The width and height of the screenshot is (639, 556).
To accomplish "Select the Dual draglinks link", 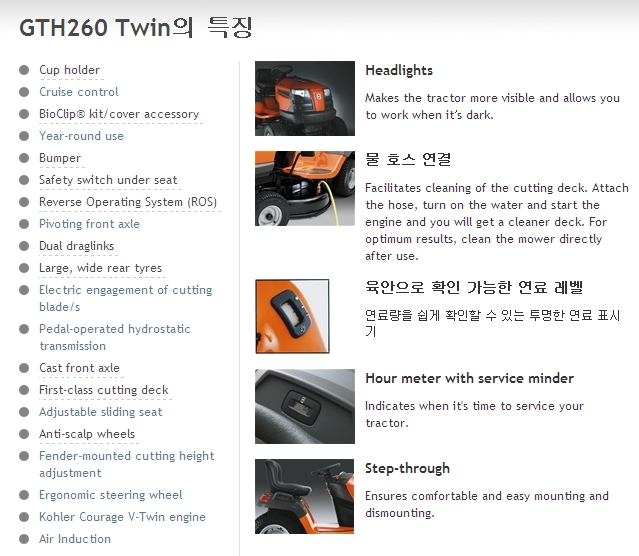I will 77,246.
